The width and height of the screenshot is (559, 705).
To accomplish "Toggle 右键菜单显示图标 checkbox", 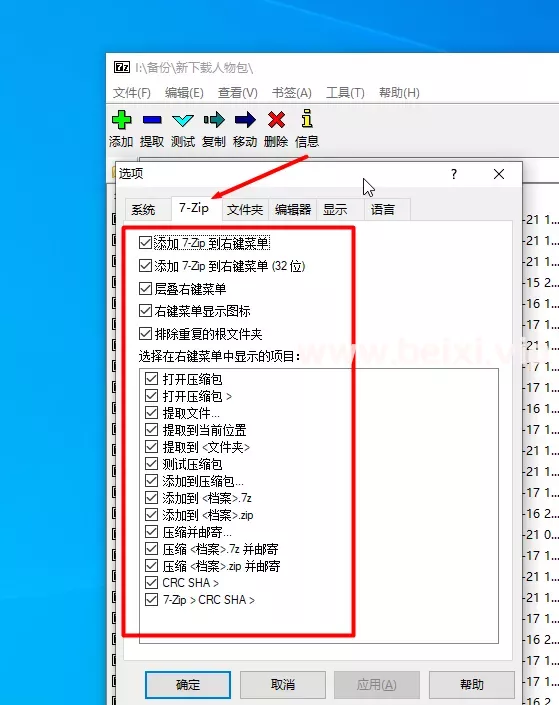I will click(x=145, y=311).
